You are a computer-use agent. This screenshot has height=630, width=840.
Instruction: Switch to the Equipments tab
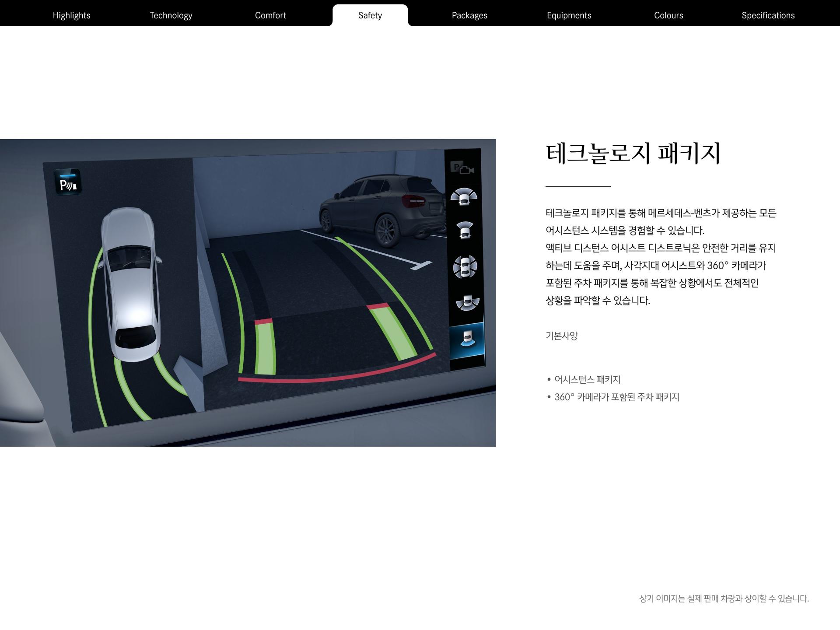(x=569, y=15)
